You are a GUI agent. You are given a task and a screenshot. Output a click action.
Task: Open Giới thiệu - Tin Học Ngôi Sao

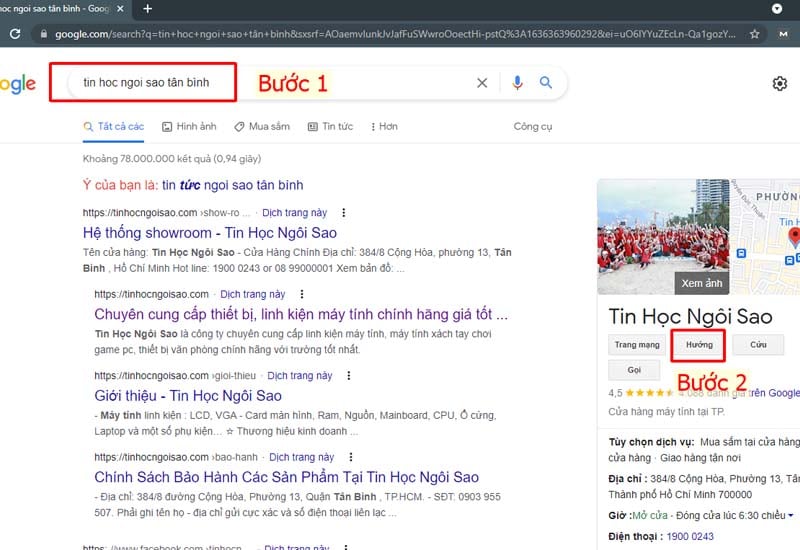pyautogui.click(x=188, y=396)
